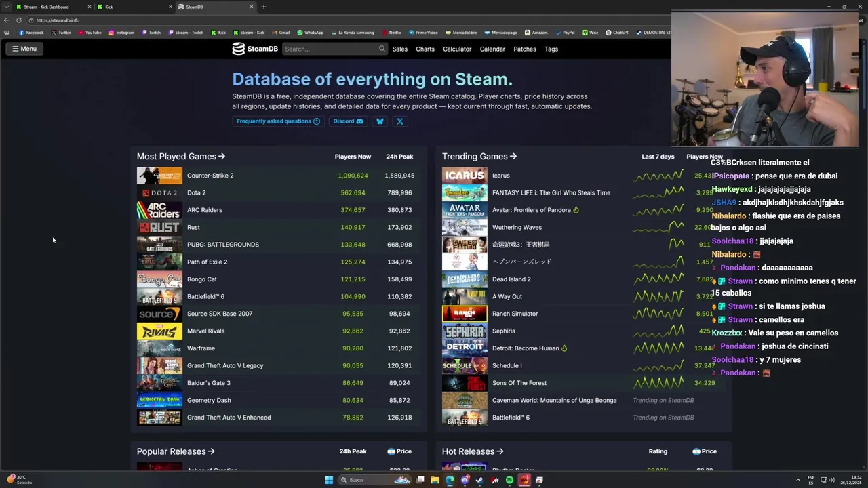Click the Windows Start button
The height and width of the screenshot is (488, 868).
(x=329, y=480)
